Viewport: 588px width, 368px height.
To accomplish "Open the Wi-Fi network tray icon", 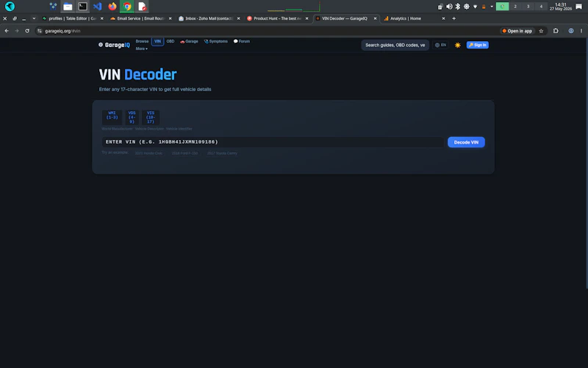I will click(x=475, y=7).
